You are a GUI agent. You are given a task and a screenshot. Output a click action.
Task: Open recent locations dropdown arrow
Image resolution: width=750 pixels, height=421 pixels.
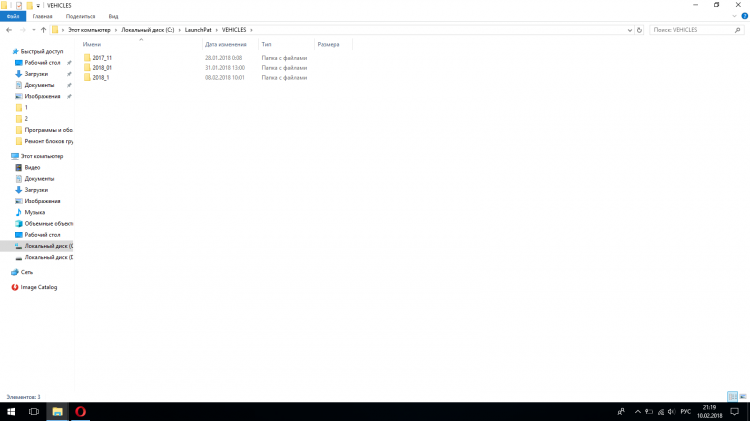click(33, 30)
